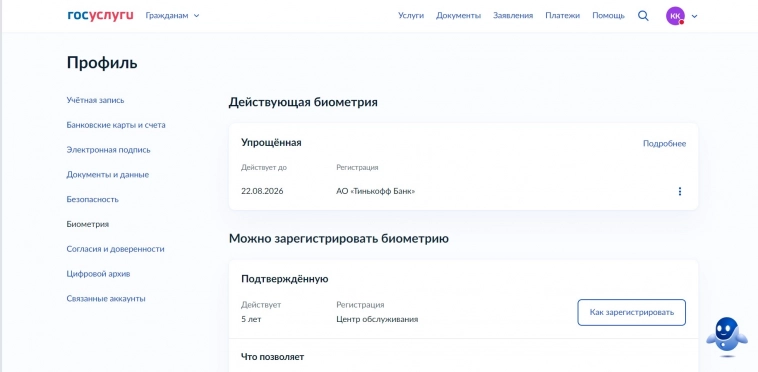Open Согласия и доверенности section
758x372 pixels.
116,249
